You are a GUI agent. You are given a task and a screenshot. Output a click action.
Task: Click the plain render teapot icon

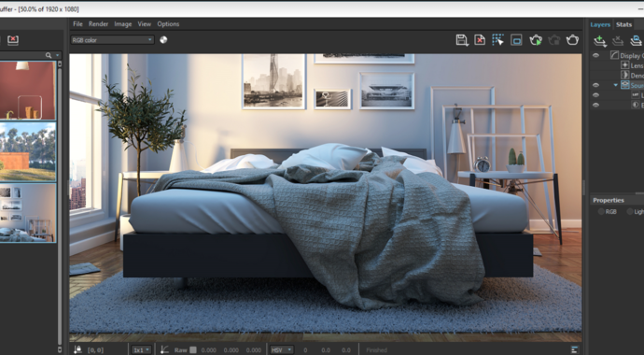tap(572, 40)
